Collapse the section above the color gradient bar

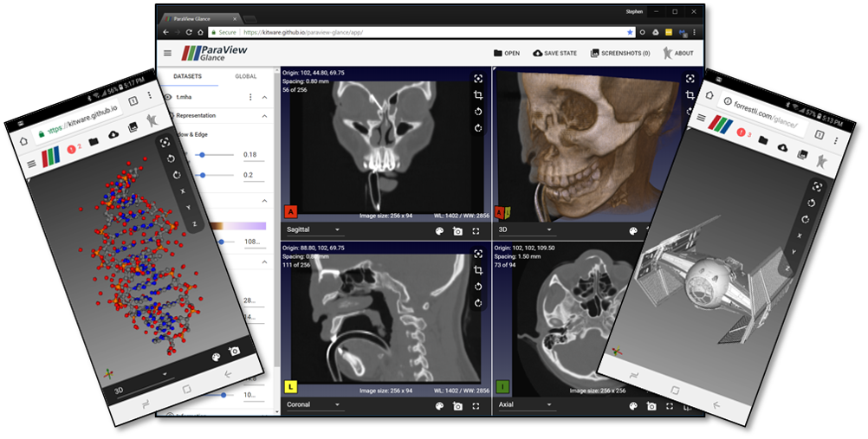264,200
